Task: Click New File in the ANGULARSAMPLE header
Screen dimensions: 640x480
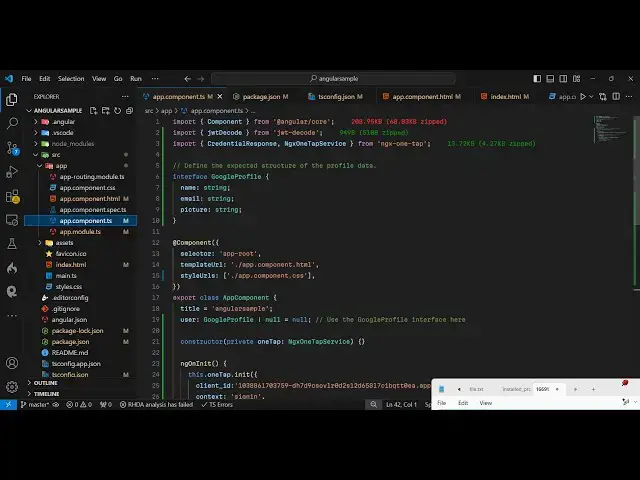Action: point(93,111)
